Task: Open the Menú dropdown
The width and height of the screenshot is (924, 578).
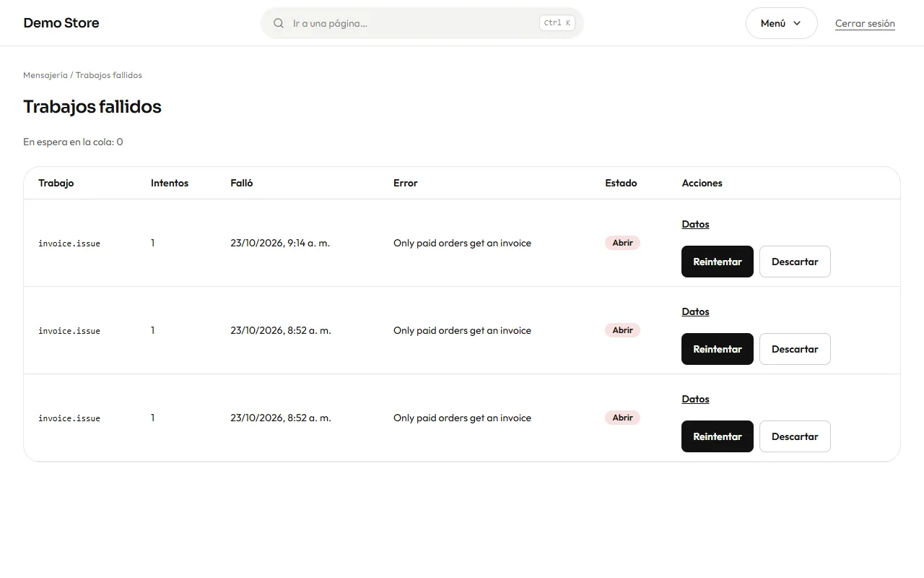Action: click(x=781, y=23)
